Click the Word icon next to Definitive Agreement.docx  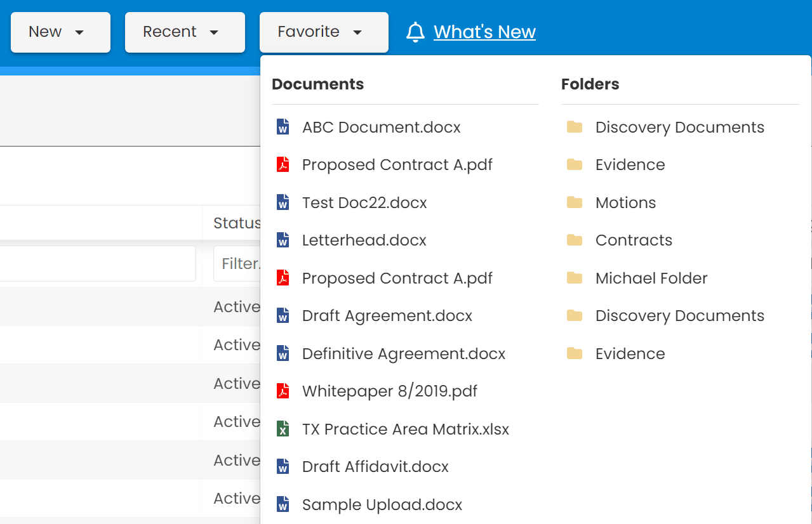pyautogui.click(x=283, y=353)
